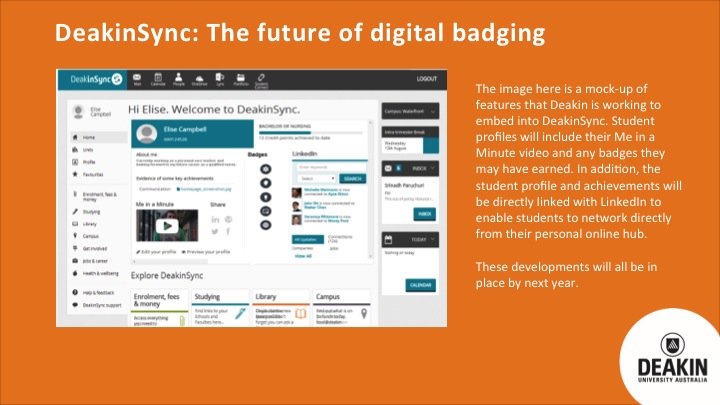Expand the TODAY panel chevron
Screen dimensions: 720x405
point(432,240)
